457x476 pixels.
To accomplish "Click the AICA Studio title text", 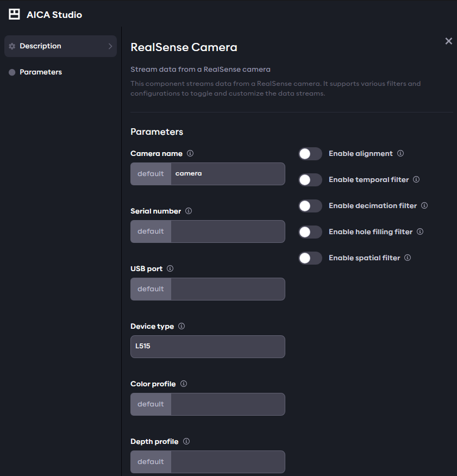I will [x=54, y=15].
